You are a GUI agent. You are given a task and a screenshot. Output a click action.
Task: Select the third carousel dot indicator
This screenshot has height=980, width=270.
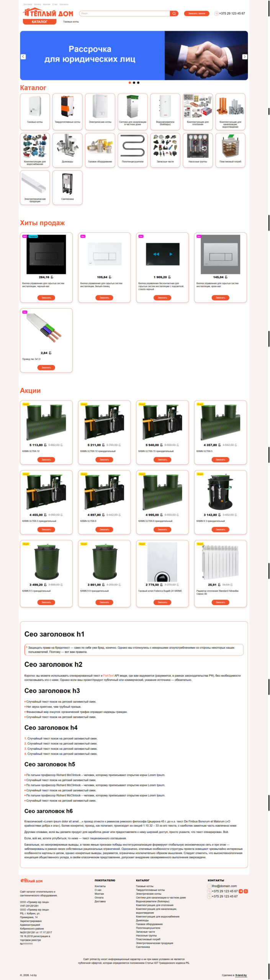tap(138, 83)
